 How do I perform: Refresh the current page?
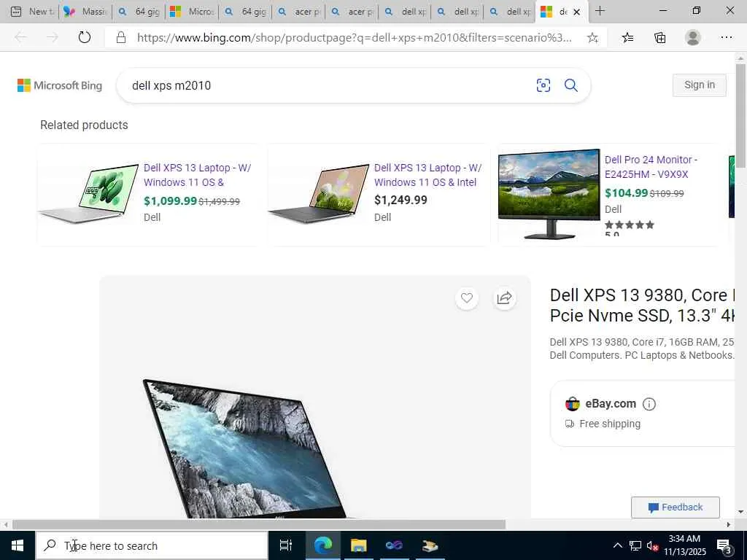click(x=85, y=37)
